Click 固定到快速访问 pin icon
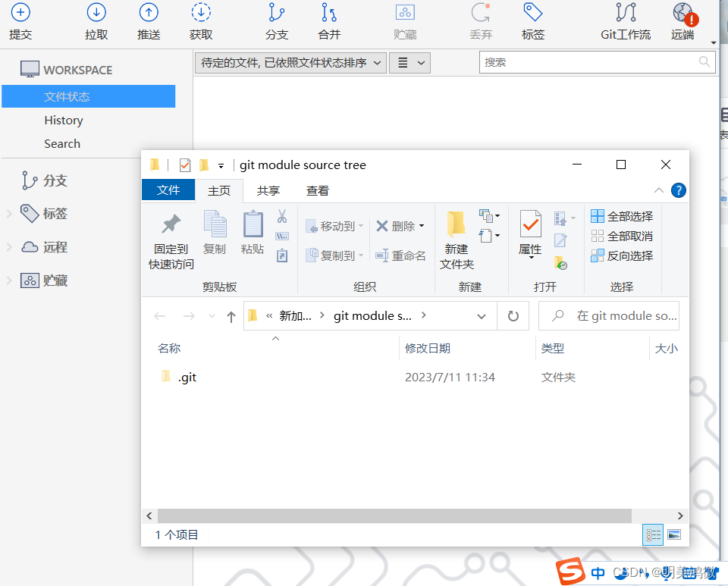Image resolution: width=728 pixels, height=586 pixels. pyautogui.click(x=171, y=224)
